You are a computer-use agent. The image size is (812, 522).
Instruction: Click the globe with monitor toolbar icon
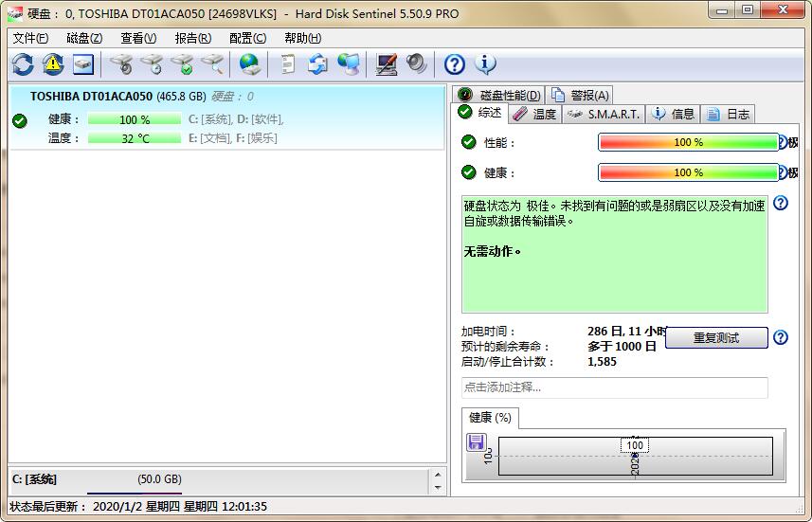point(349,64)
